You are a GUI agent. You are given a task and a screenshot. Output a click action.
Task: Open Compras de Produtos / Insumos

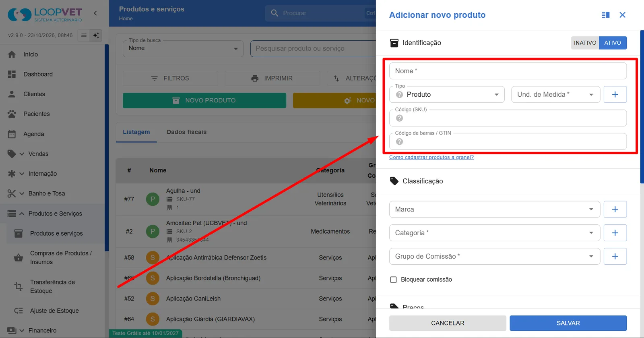pos(61,257)
